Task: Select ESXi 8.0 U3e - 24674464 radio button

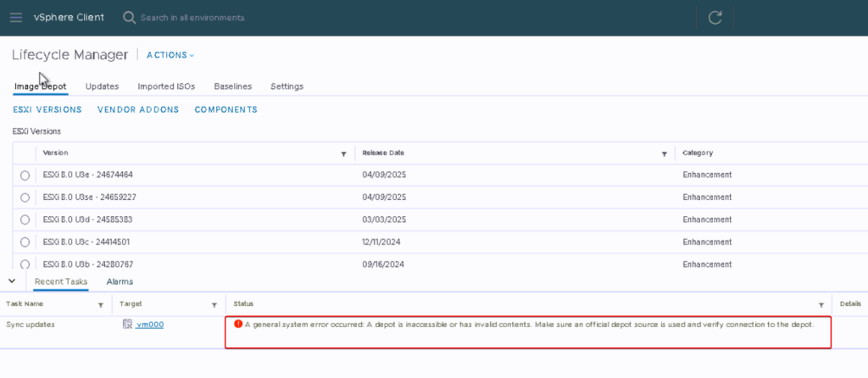Action: [x=25, y=175]
